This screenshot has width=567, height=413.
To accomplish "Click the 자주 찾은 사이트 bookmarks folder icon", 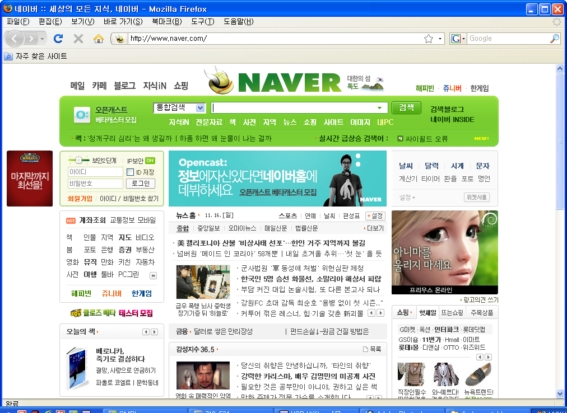I will [8, 56].
